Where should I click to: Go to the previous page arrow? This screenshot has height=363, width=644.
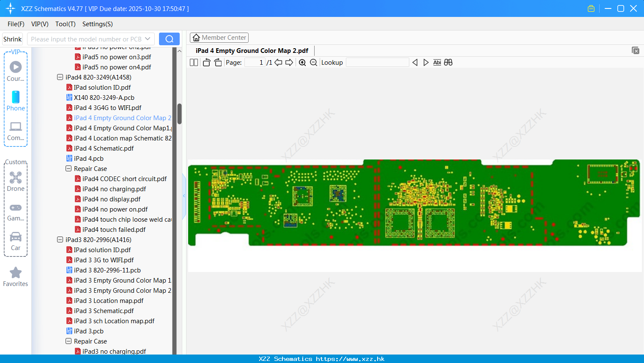[278, 63]
